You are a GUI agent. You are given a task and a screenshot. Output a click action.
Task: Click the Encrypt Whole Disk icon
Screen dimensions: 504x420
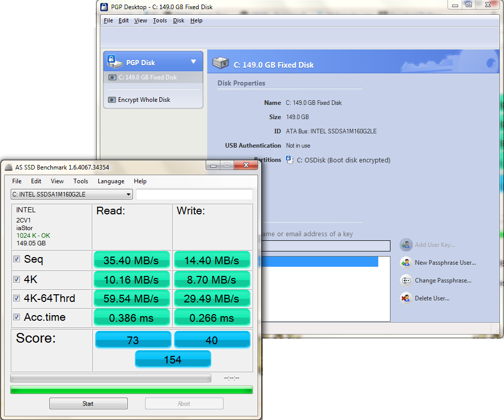(x=112, y=100)
